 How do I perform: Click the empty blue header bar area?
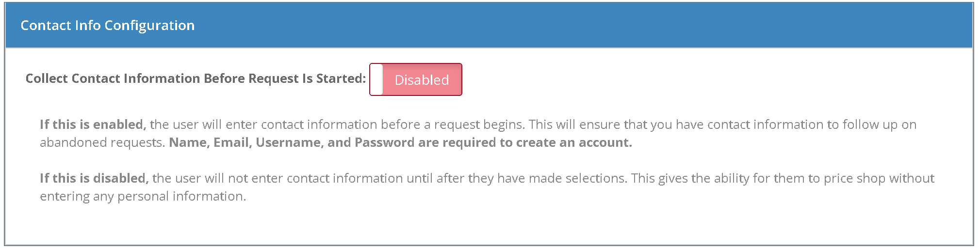[582, 25]
